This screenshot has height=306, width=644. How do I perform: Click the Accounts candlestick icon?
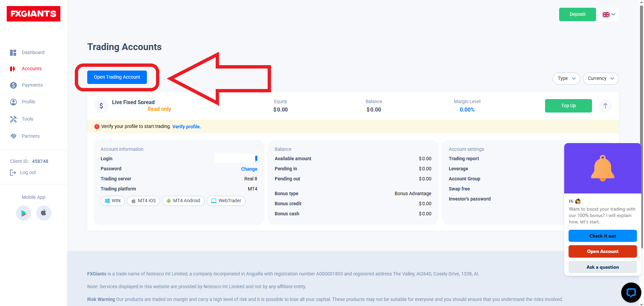(x=12, y=69)
